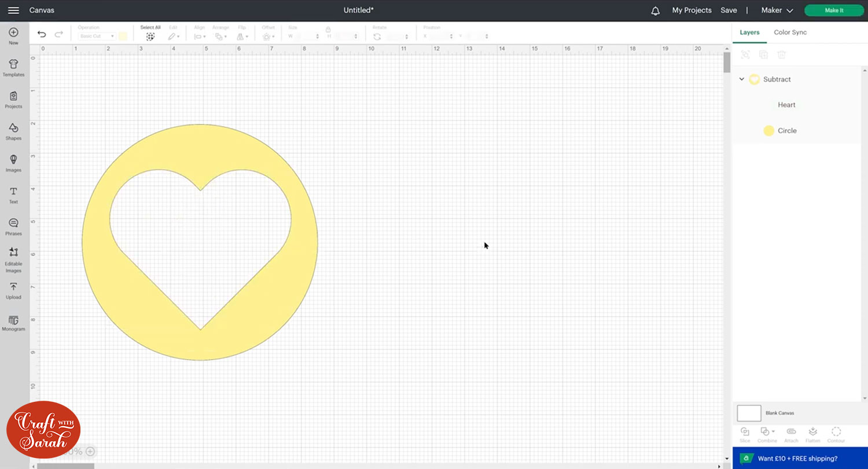Screen dimensions: 868x469
Task: Click the Width field stepper arrows
Action: point(317,36)
